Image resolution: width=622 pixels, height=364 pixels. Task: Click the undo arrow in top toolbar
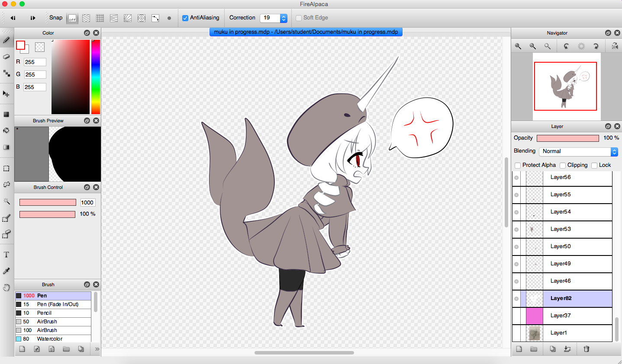point(13,18)
